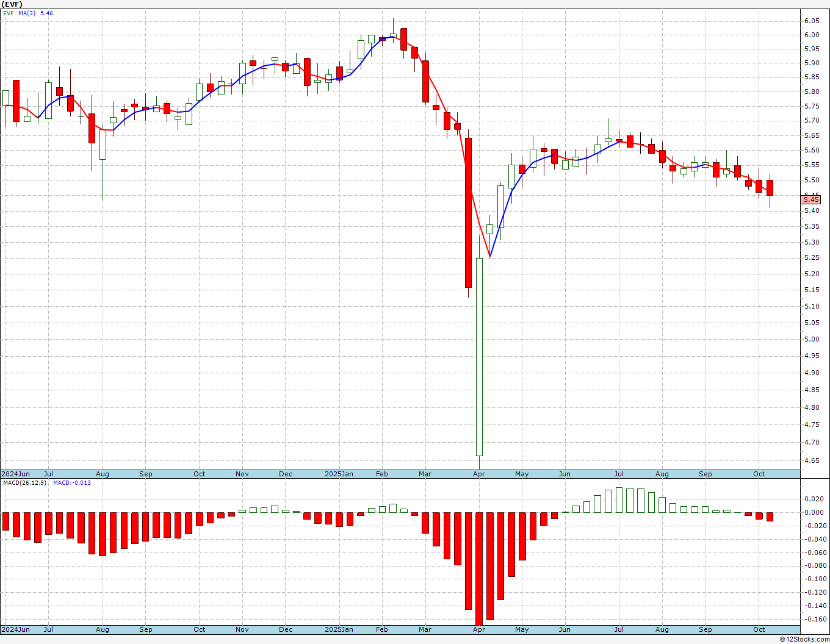
Task: Select May on the price chart time axis
Action: (522, 474)
